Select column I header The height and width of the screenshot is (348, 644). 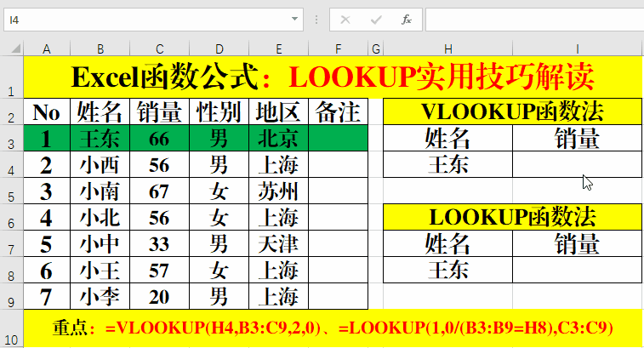(x=578, y=49)
